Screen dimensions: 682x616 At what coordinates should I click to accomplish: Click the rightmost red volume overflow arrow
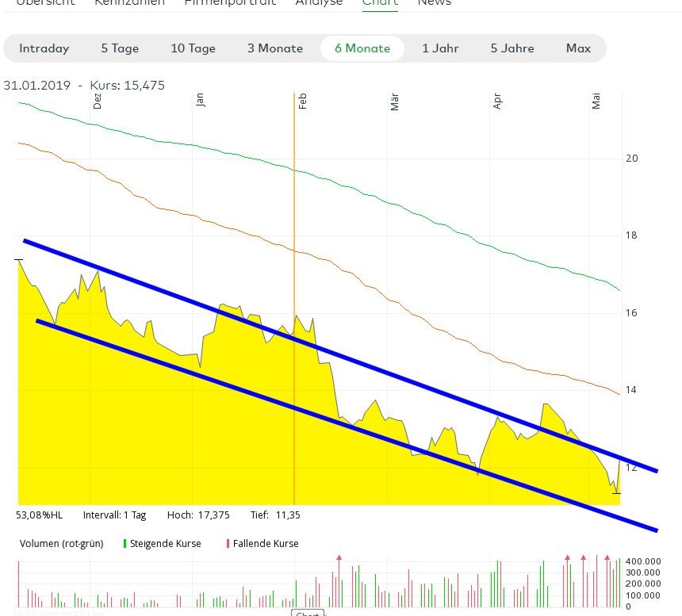[x=607, y=558]
